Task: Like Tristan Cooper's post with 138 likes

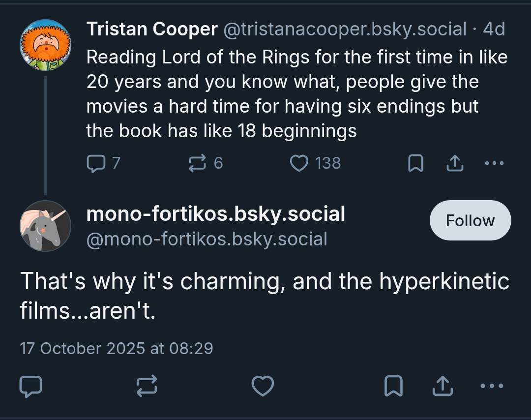Action: click(315, 163)
